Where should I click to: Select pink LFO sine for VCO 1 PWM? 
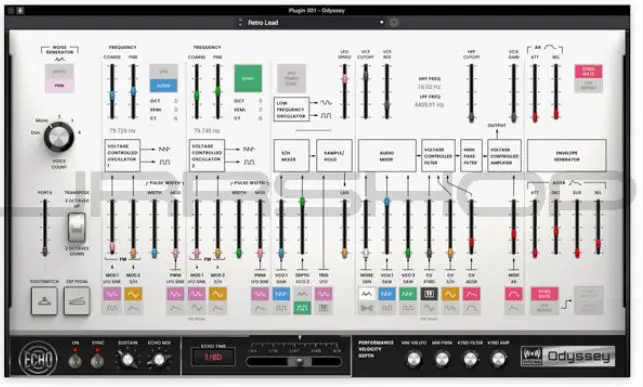[176, 294]
